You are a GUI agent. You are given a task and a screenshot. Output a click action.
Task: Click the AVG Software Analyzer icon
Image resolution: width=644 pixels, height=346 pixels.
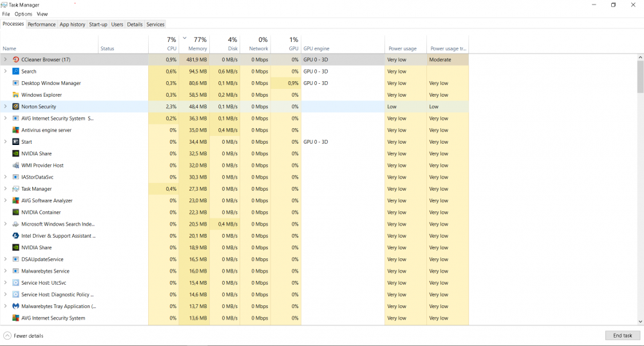click(x=16, y=201)
